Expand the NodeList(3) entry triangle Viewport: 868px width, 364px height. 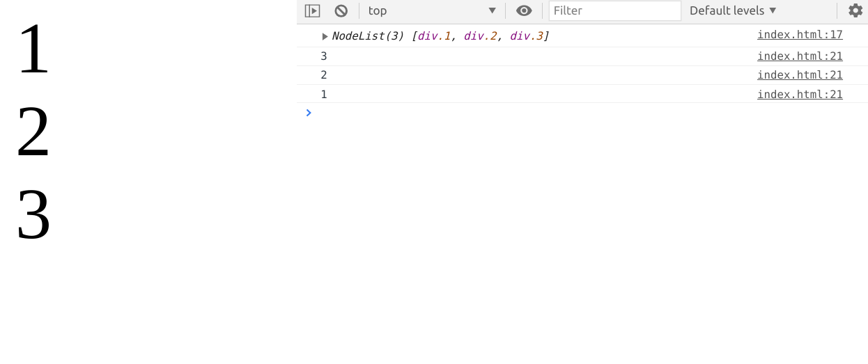tap(325, 36)
